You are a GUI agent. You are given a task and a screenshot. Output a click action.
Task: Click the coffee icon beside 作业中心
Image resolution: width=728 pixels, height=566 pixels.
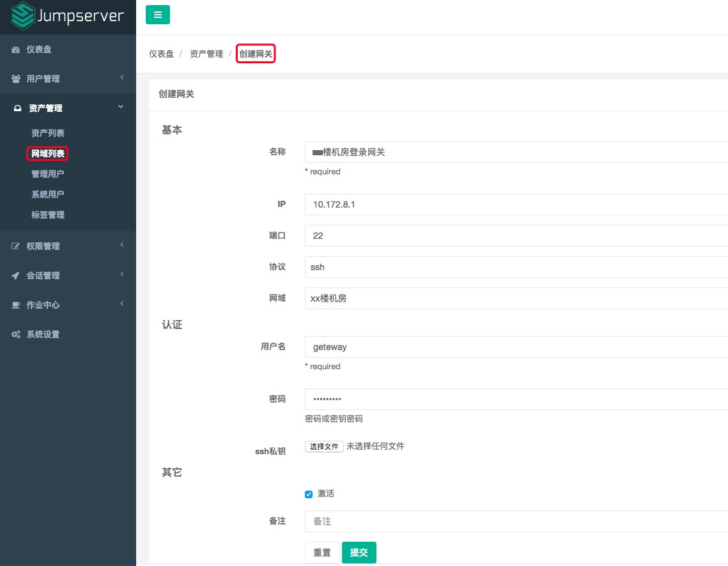[x=16, y=305]
